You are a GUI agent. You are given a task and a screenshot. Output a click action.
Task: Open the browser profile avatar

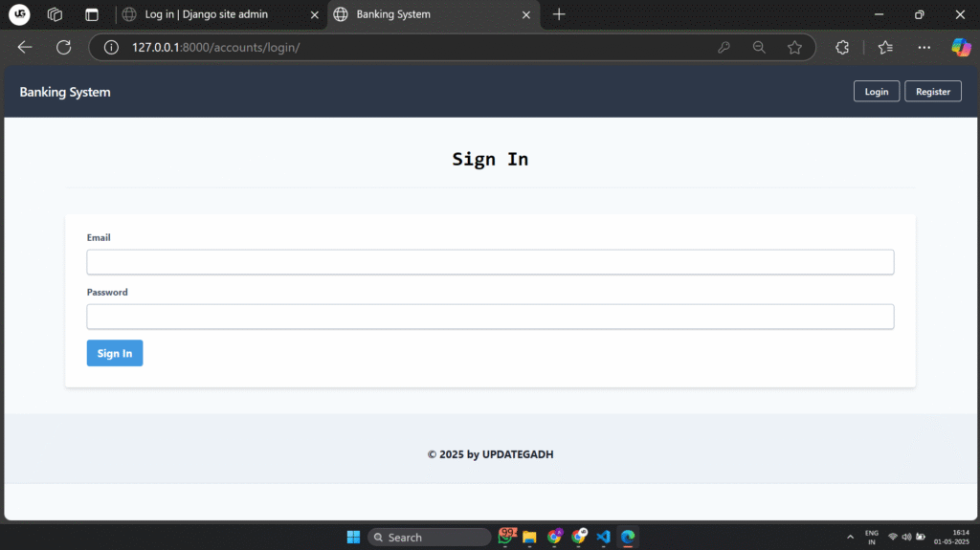(19, 14)
